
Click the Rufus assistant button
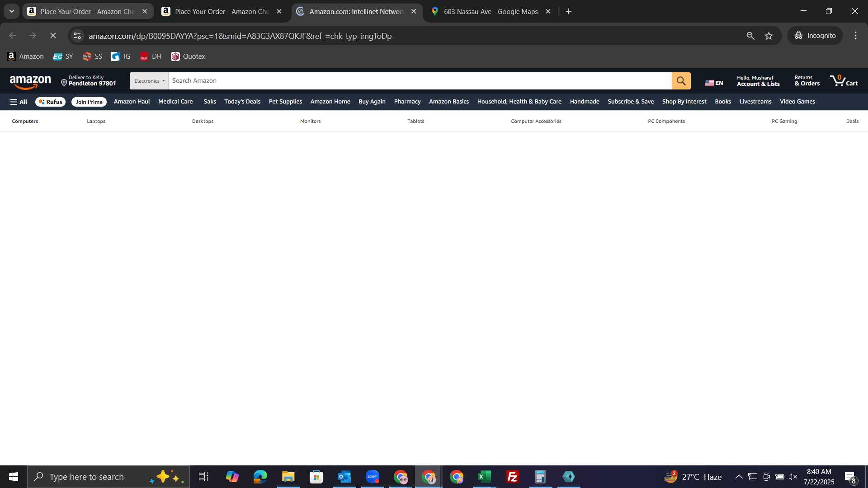coord(50,102)
